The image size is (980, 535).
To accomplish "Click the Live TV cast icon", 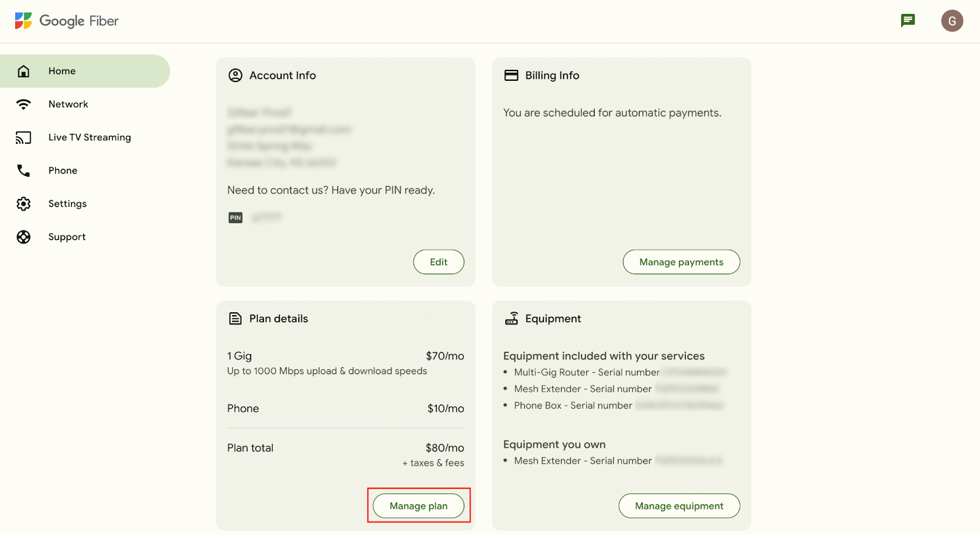I will (23, 138).
